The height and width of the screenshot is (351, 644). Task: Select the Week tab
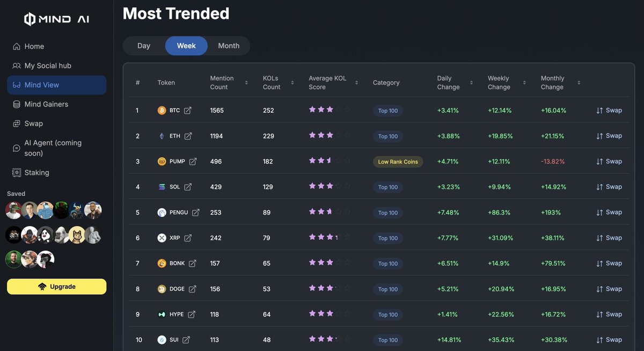click(186, 46)
